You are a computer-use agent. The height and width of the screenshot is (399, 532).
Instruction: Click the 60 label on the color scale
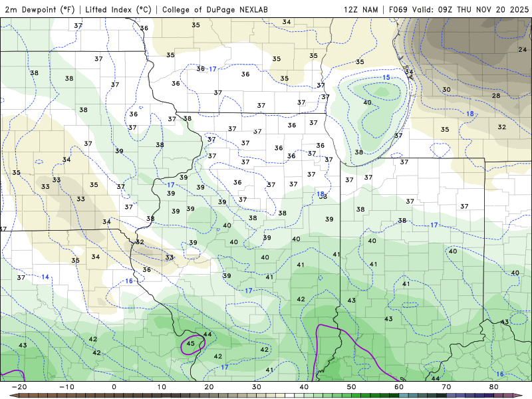[x=399, y=387]
